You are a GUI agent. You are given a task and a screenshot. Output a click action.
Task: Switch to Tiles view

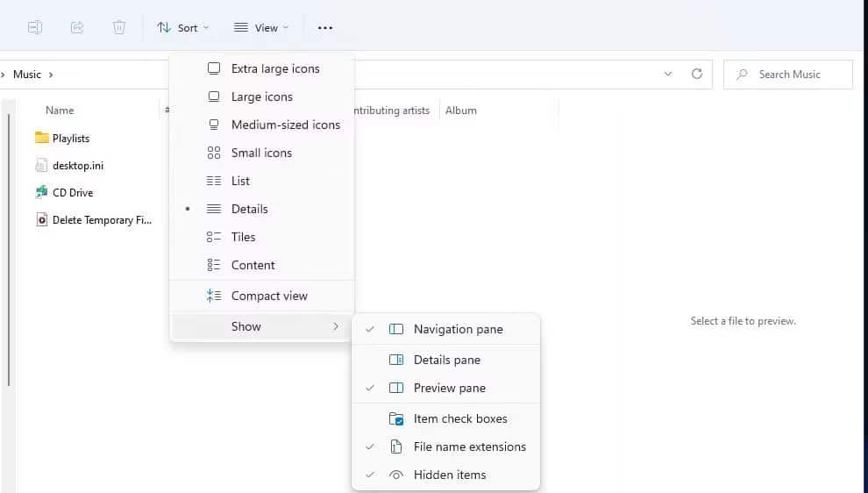(262, 237)
